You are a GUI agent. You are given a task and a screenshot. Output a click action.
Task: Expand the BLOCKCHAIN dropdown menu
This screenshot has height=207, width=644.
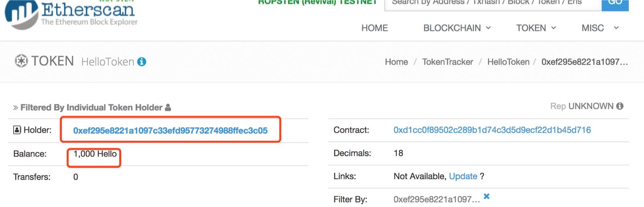[457, 28]
